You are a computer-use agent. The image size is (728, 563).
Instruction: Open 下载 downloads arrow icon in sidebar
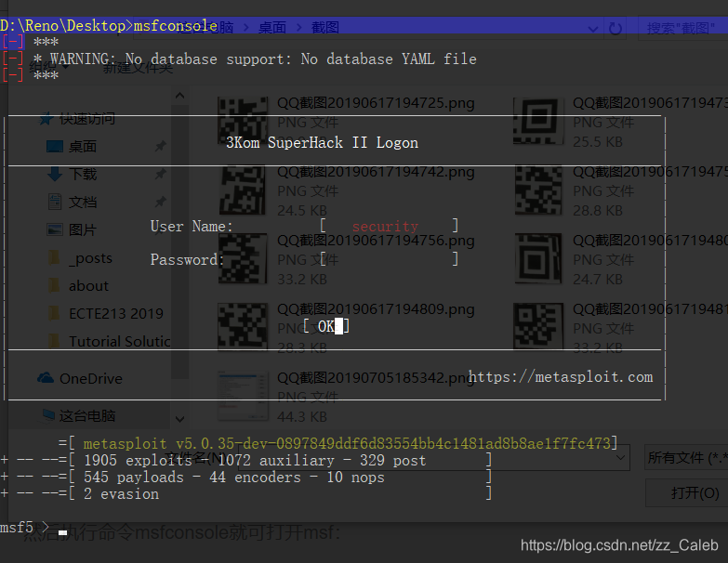(55, 175)
